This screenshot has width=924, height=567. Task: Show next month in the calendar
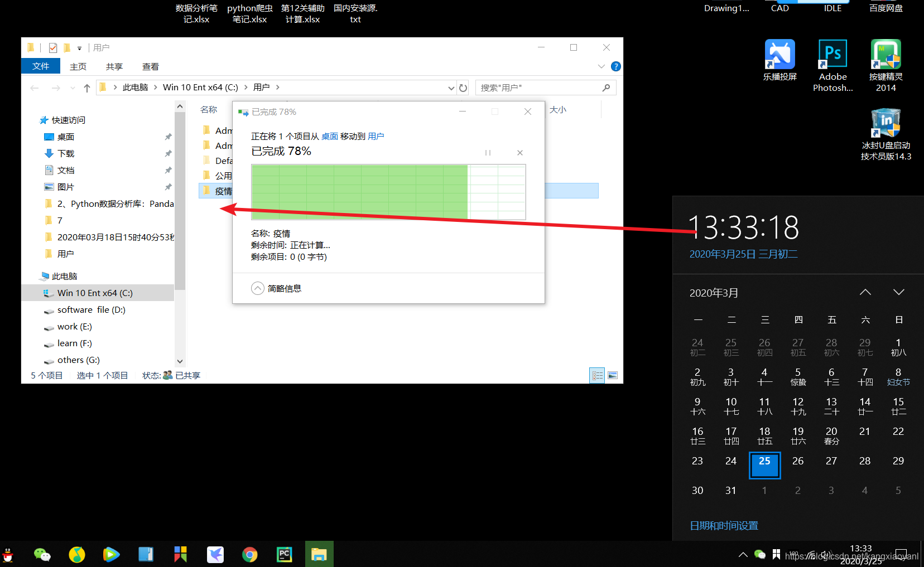[898, 292]
